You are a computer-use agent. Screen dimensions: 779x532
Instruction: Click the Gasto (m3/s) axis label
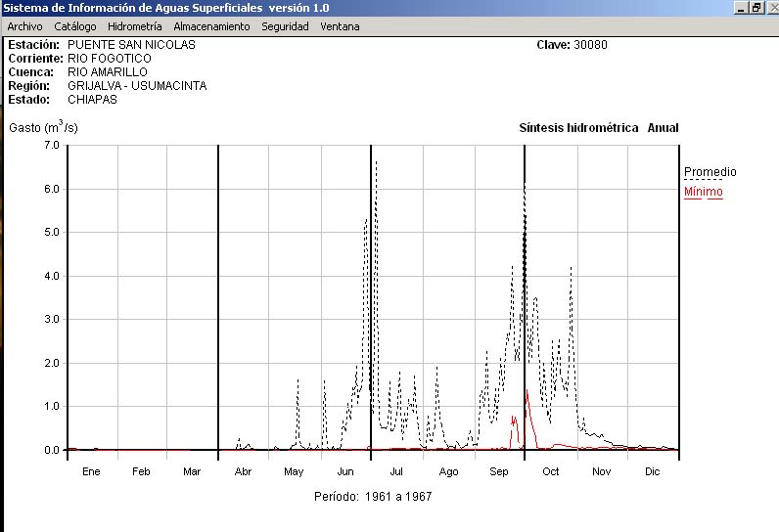click(43, 127)
